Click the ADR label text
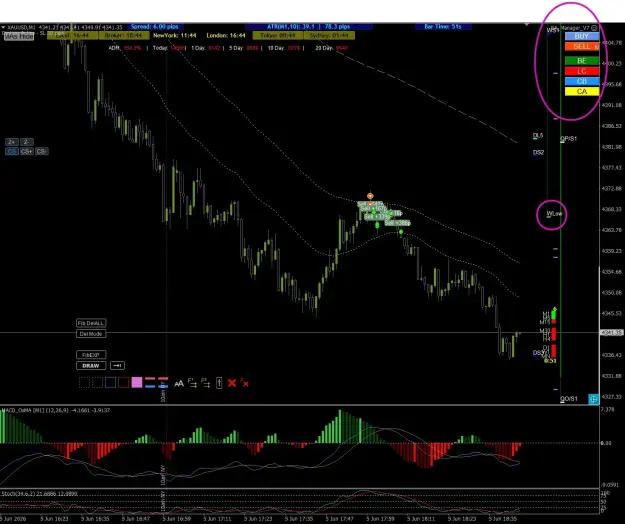Image resolution: width=625 pixels, height=524 pixels. 114,48
